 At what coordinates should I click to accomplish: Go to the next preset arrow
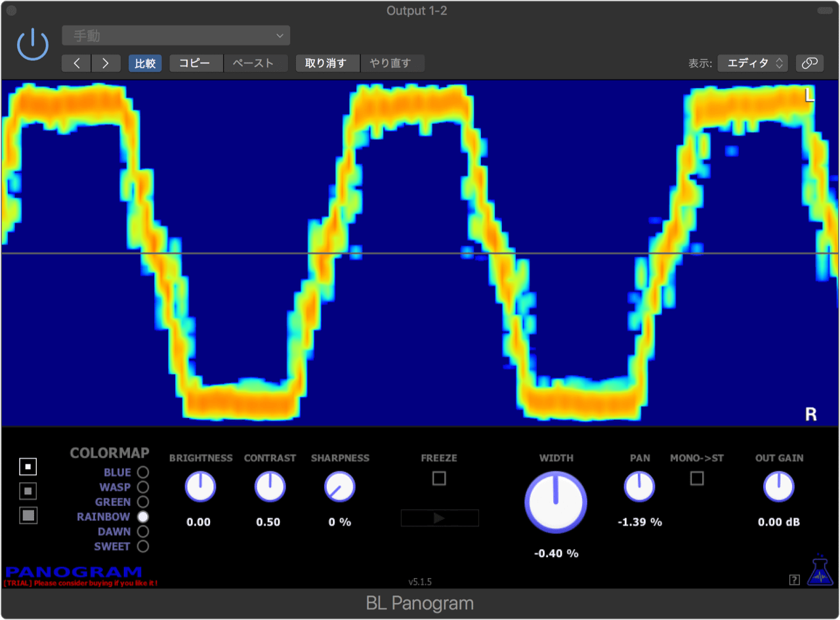point(106,64)
